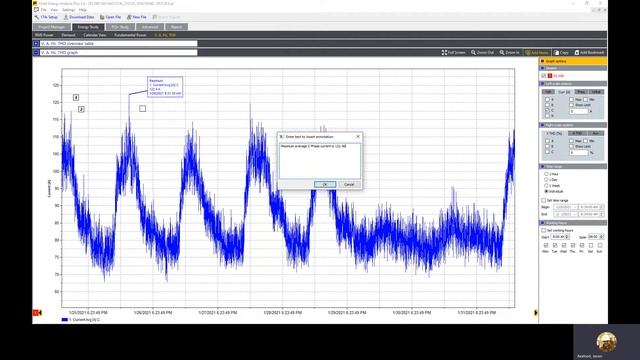Click the Add Bookmark icon

577,53
